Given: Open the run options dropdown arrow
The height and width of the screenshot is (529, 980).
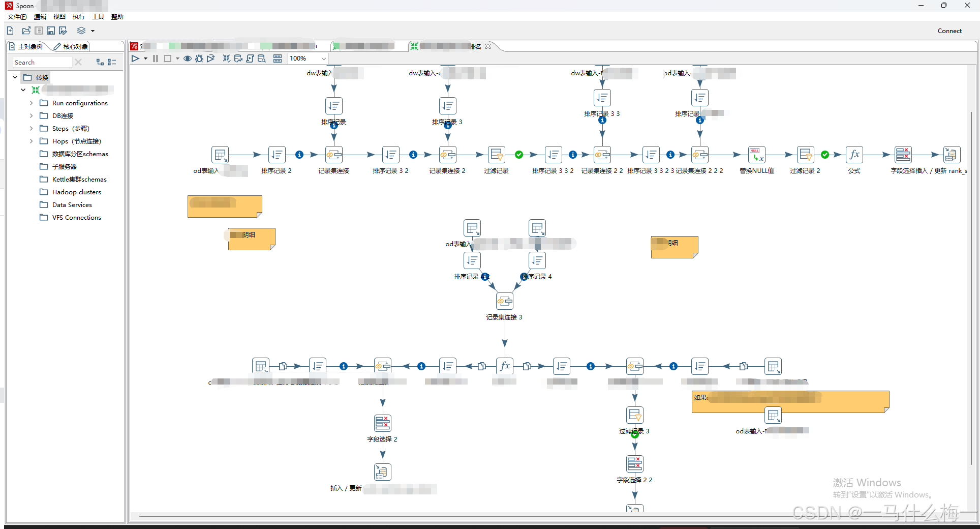Looking at the screenshot, I should click(x=145, y=58).
